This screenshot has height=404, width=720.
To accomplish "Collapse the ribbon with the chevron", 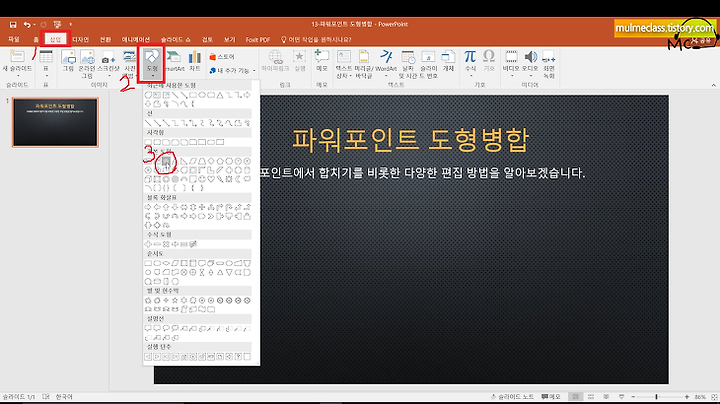I will (713, 85).
